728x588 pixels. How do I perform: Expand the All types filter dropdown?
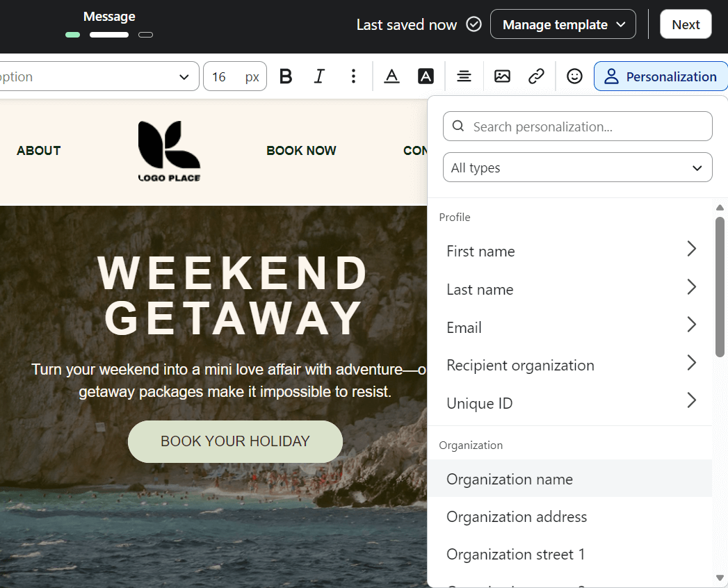click(577, 168)
